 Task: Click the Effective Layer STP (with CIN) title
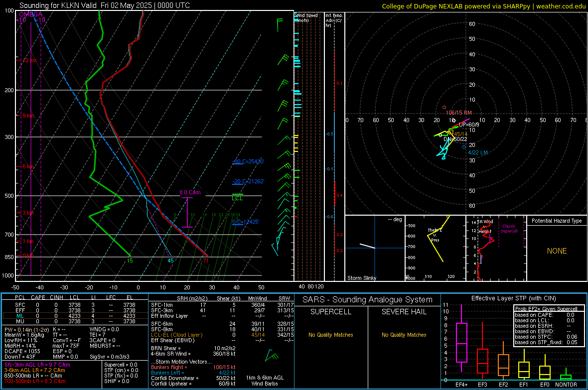pyautogui.click(x=513, y=298)
